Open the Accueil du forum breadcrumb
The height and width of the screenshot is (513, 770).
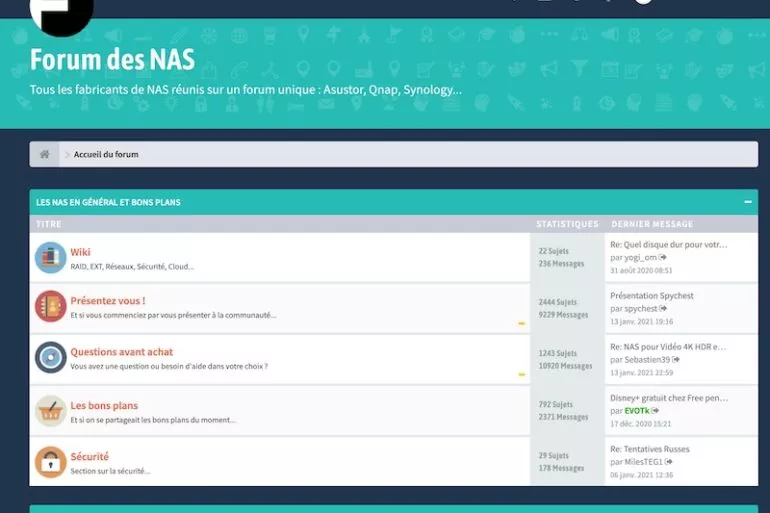click(x=106, y=155)
